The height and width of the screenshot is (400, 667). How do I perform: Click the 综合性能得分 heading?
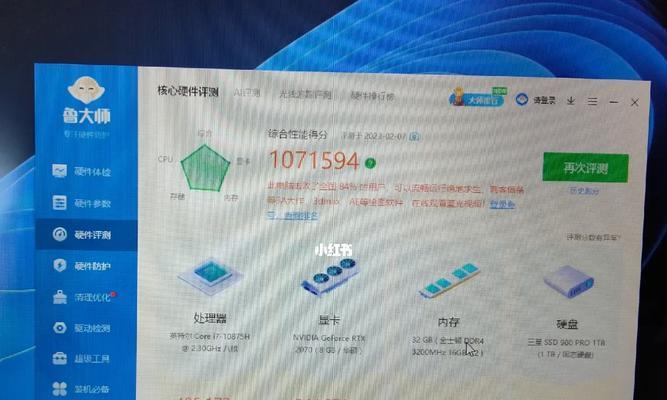(298, 135)
